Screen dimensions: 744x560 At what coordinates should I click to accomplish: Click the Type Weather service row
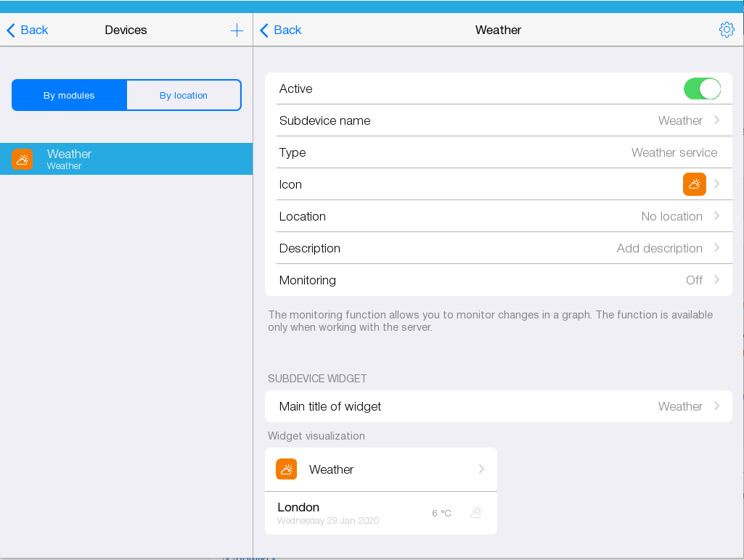[x=498, y=152]
